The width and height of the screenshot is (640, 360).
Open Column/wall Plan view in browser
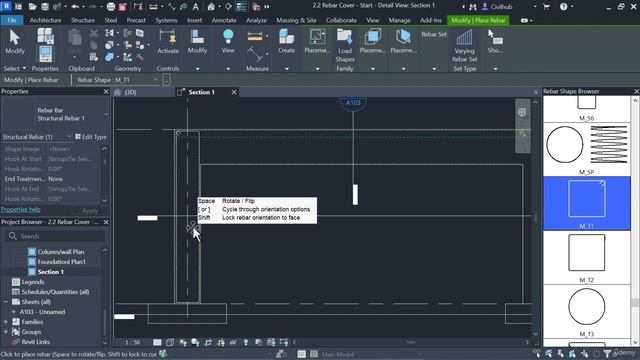61,252
